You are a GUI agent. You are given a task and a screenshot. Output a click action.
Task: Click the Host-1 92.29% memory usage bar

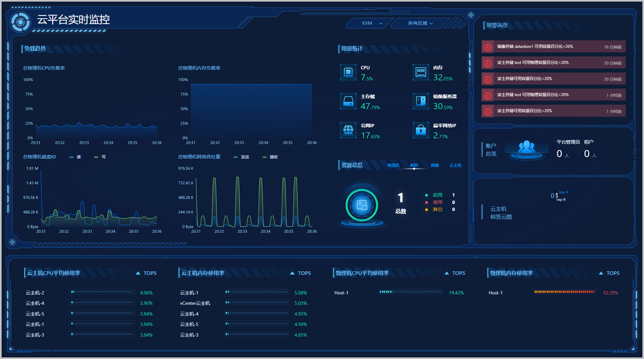(x=565, y=292)
